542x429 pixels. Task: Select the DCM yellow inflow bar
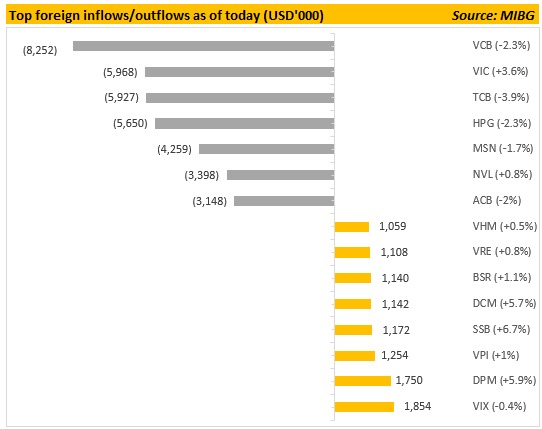(x=353, y=304)
